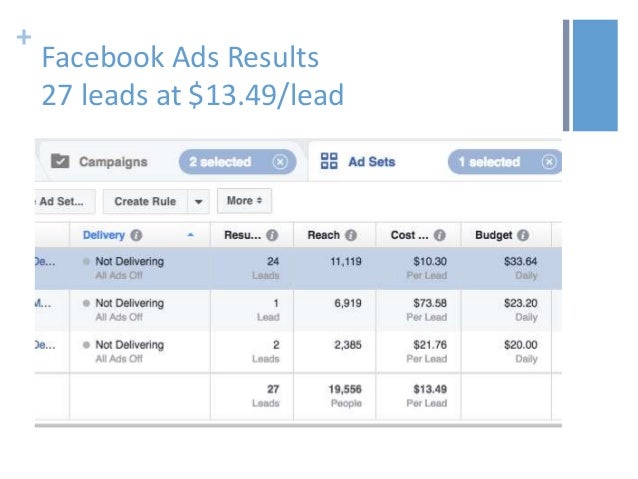Open the Cost column info tooltip
The width and height of the screenshot is (638, 479).
point(439,235)
